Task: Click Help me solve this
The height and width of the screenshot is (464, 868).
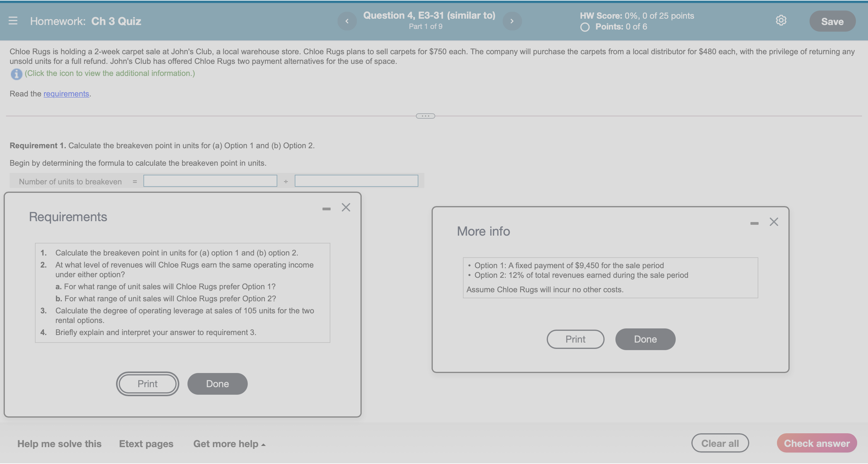Action: [59, 444]
